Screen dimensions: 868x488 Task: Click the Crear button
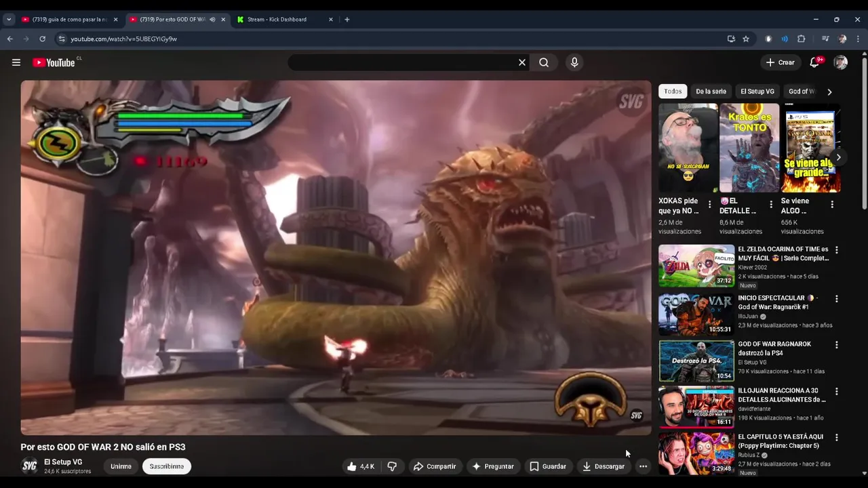click(x=780, y=62)
